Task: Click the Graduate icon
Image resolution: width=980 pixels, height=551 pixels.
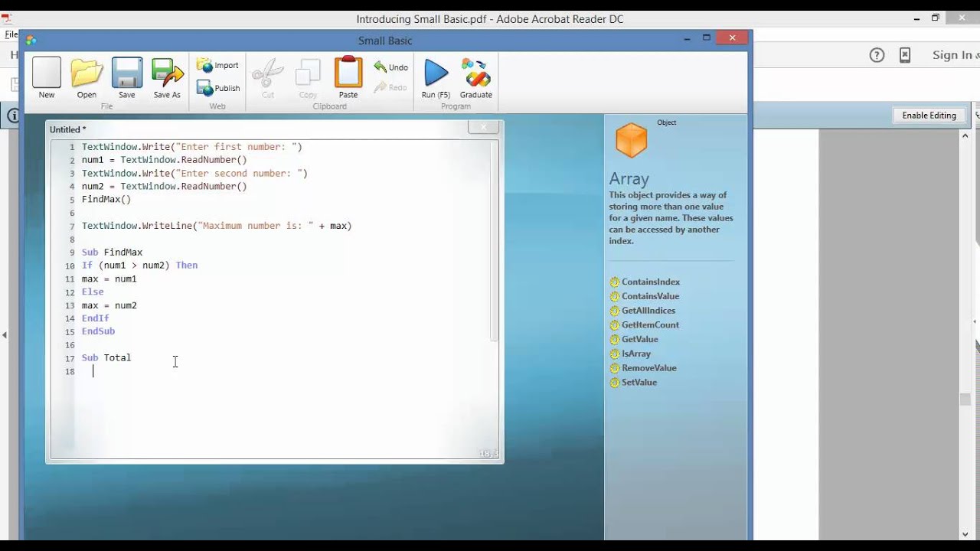Action: (476, 77)
